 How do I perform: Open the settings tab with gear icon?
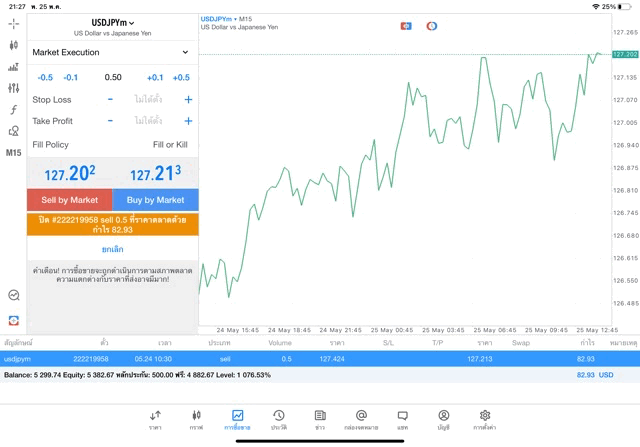tap(484, 420)
